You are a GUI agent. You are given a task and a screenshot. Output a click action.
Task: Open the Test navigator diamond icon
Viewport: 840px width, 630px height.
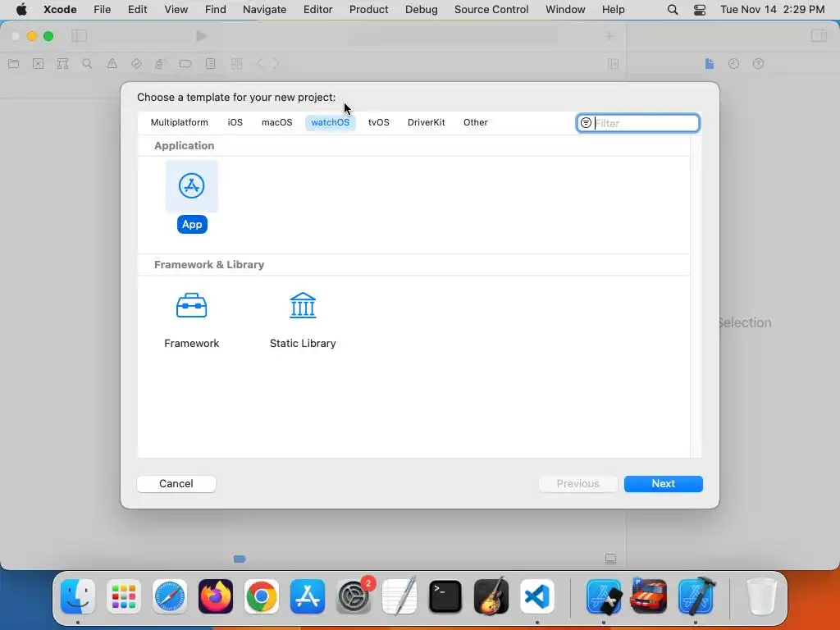pos(136,64)
